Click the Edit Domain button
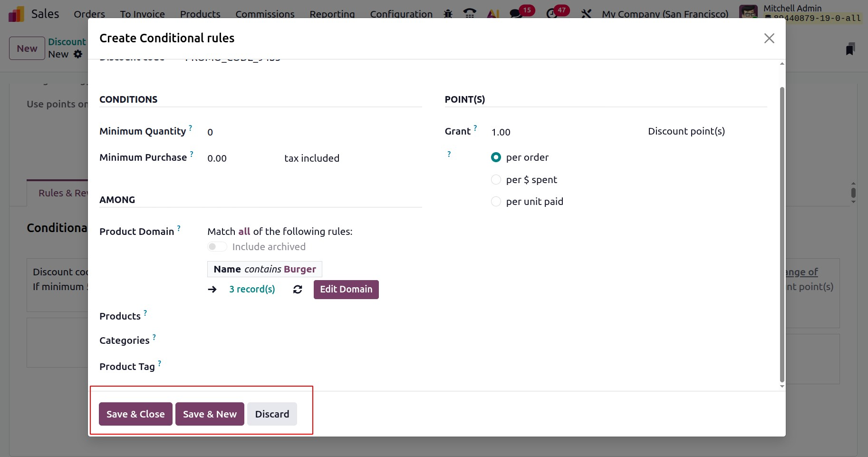 346,290
